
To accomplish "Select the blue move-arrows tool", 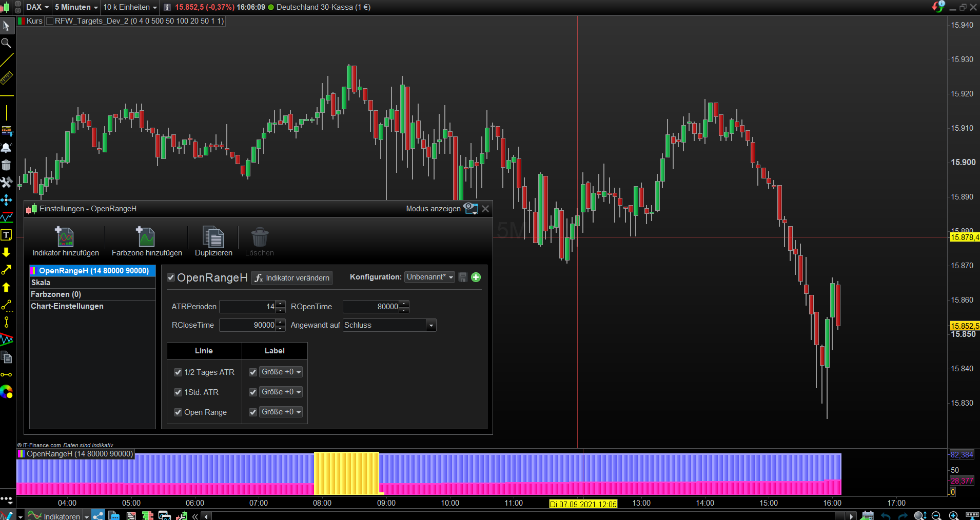I will pyautogui.click(x=6, y=199).
